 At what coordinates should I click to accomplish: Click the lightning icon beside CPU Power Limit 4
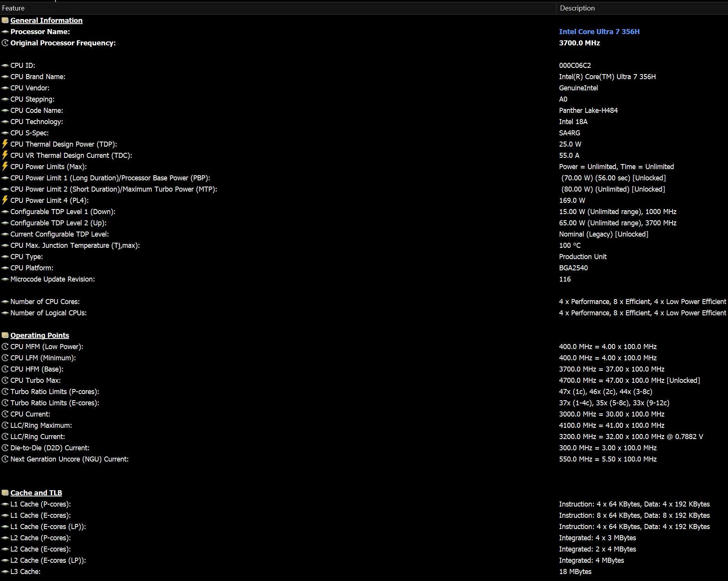pyautogui.click(x=5, y=200)
